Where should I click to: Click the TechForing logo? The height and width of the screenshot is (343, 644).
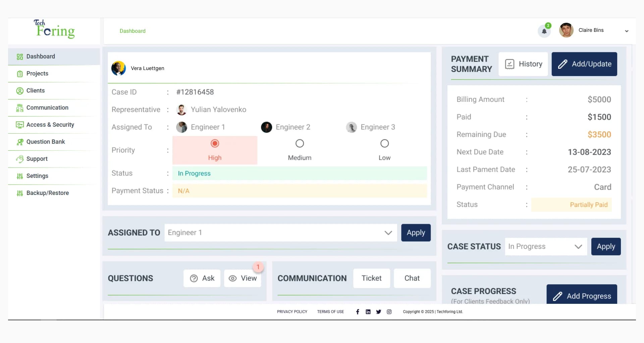54,29
